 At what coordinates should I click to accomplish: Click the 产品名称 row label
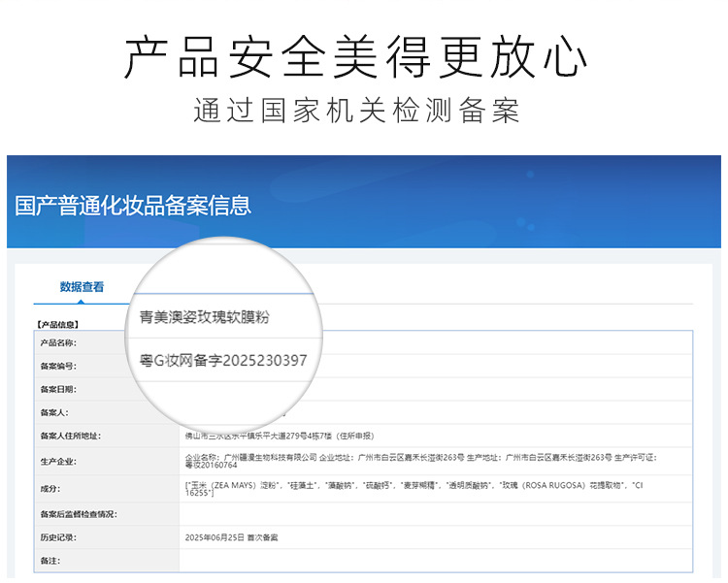pos(58,343)
